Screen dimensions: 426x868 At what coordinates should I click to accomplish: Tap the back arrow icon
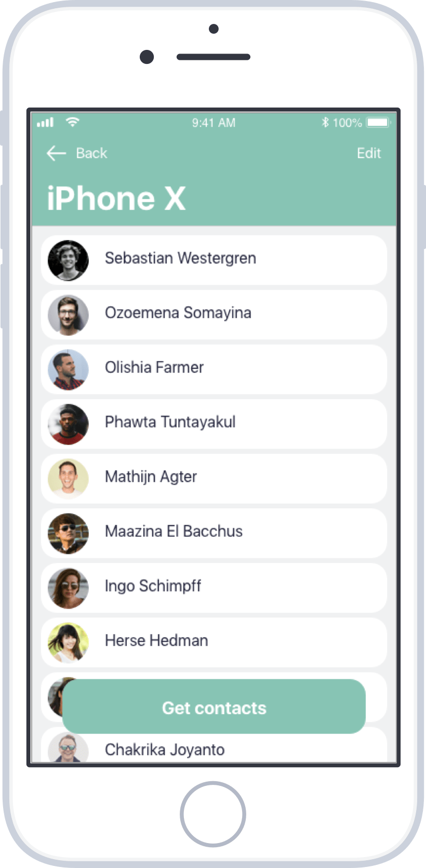point(56,153)
